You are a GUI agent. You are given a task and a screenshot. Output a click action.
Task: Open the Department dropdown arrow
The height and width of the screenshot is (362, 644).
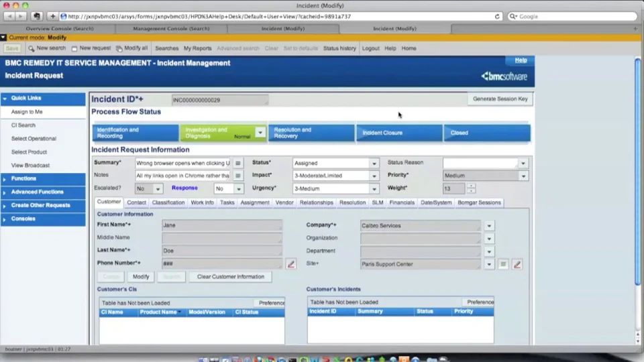(489, 251)
